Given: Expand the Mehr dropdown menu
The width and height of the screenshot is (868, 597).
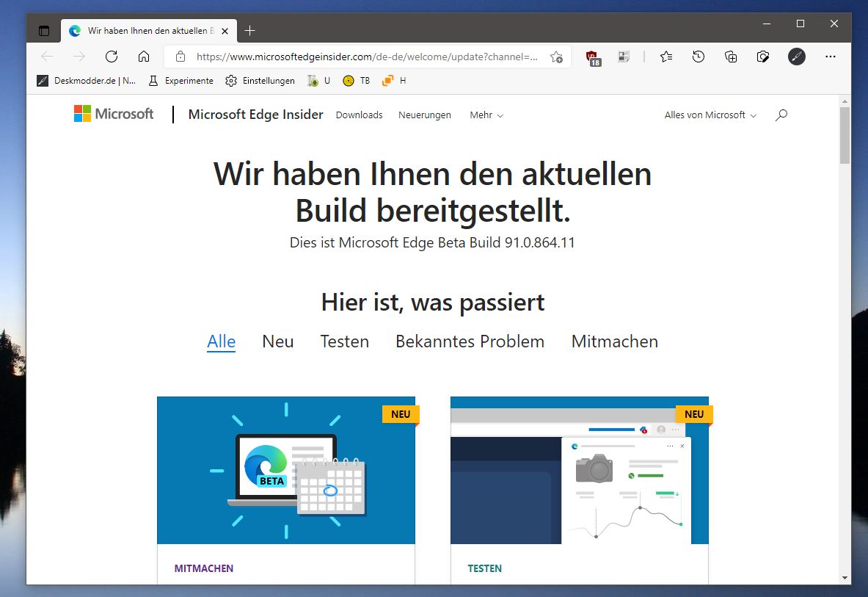Looking at the screenshot, I should coord(486,115).
